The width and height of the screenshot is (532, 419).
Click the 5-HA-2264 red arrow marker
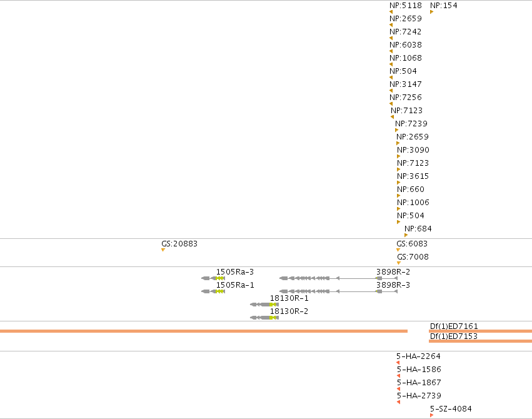pyautogui.click(x=398, y=363)
